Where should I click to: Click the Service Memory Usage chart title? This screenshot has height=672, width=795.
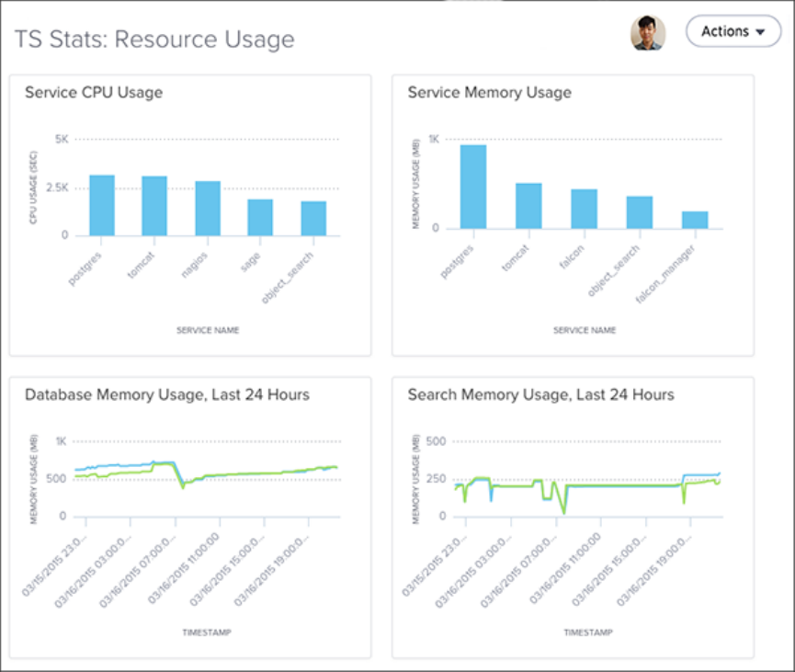[489, 92]
